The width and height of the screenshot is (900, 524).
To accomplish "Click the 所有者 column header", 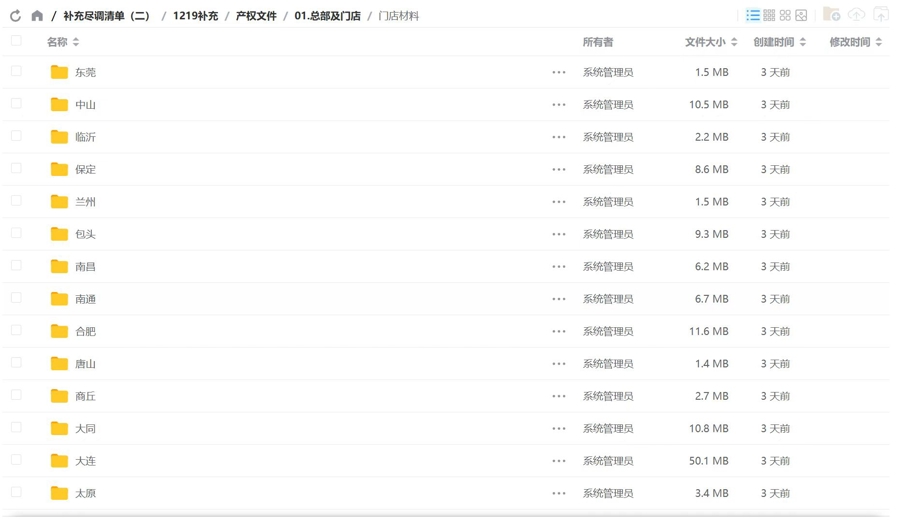I will pyautogui.click(x=598, y=42).
